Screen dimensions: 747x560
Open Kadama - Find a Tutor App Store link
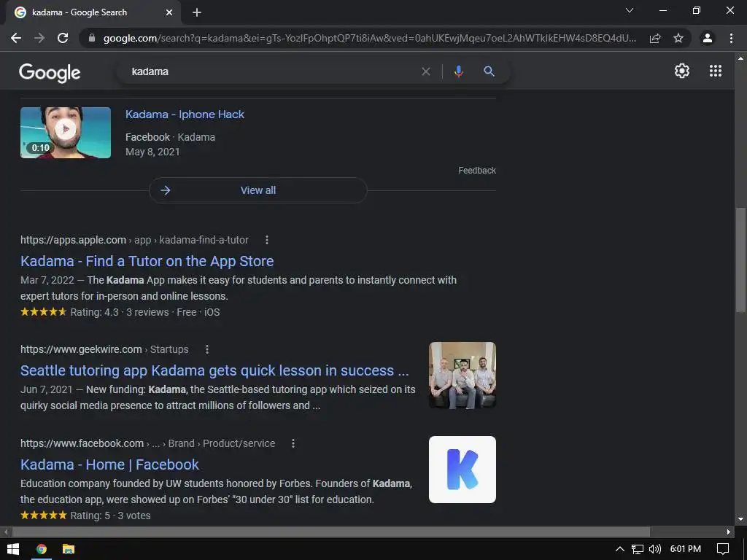[x=147, y=261]
